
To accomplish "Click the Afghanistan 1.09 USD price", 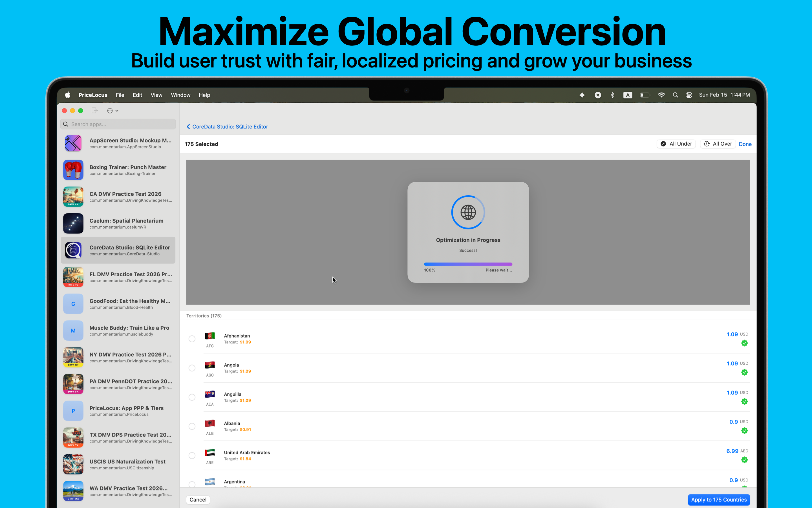I will [737, 334].
